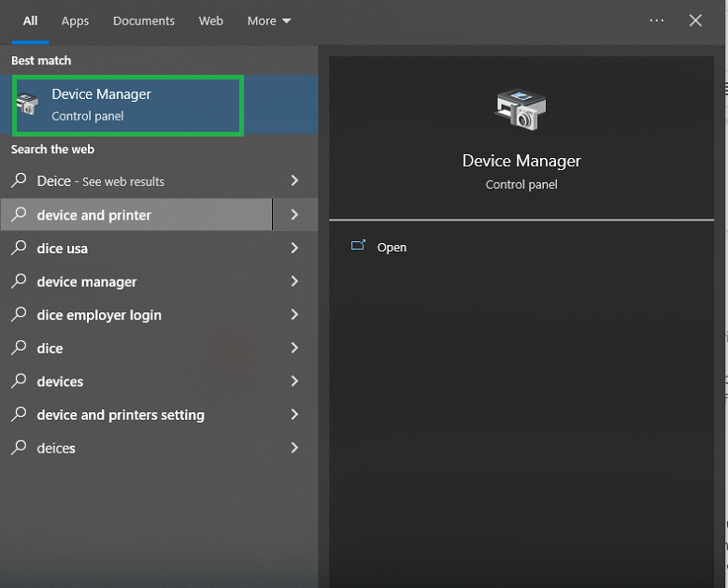Expand the chevron for 'device manager'
Viewport: 728px width, 588px height.
(x=294, y=281)
